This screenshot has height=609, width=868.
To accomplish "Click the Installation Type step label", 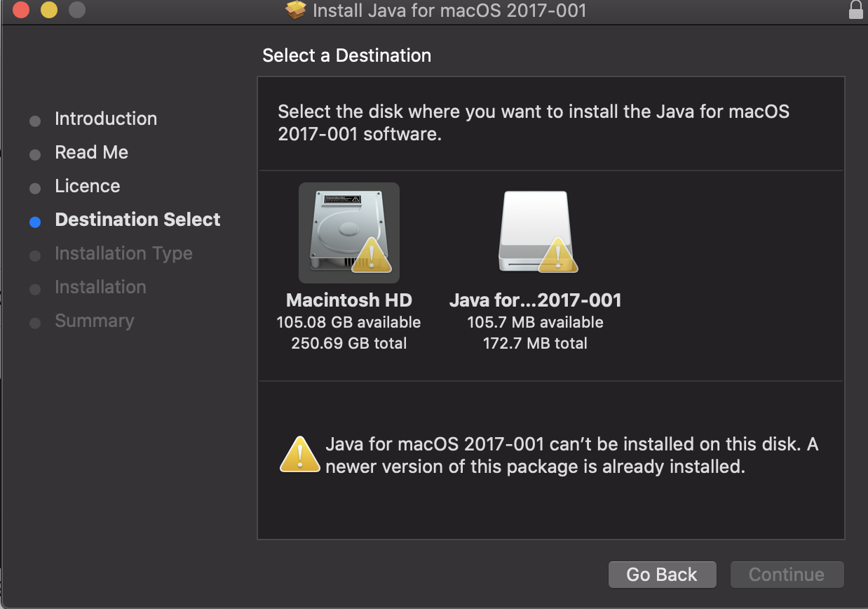I will [x=123, y=253].
